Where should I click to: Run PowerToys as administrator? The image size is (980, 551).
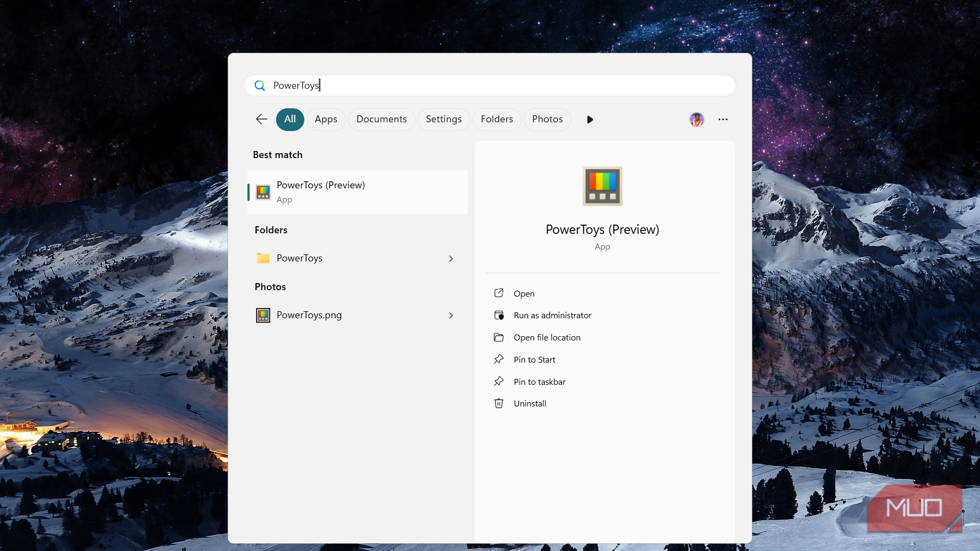(x=552, y=316)
